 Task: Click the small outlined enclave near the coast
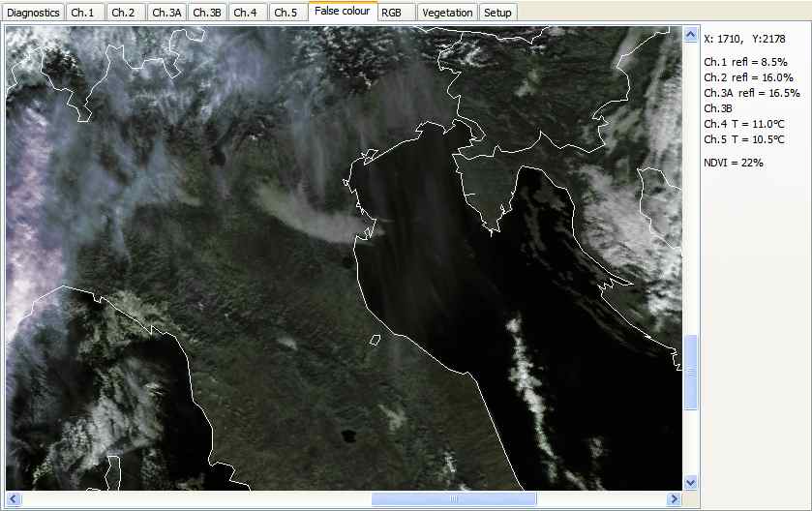click(376, 340)
